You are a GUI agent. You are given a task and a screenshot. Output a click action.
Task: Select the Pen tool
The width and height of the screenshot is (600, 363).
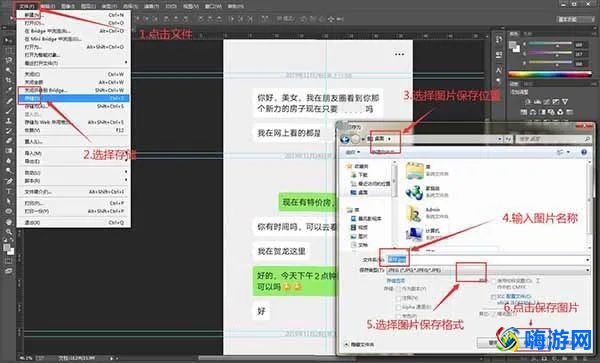[8, 181]
